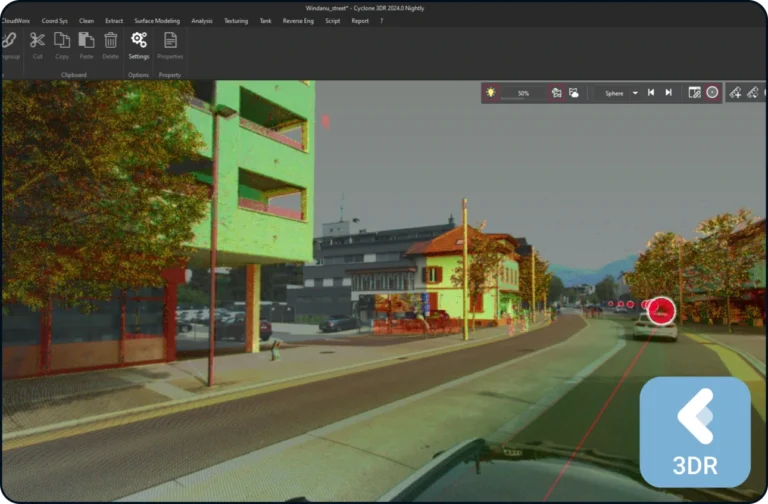Toggle the circle target icon
The width and height of the screenshot is (768, 504).
[712, 93]
